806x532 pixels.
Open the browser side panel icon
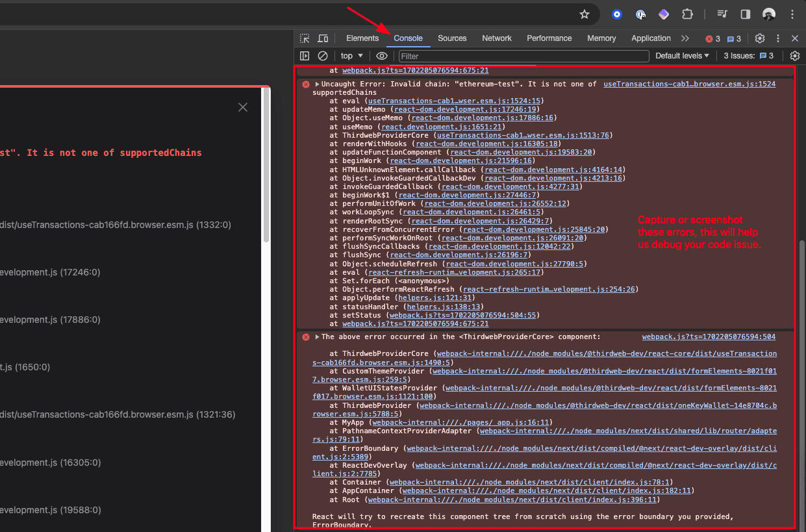point(746,14)
